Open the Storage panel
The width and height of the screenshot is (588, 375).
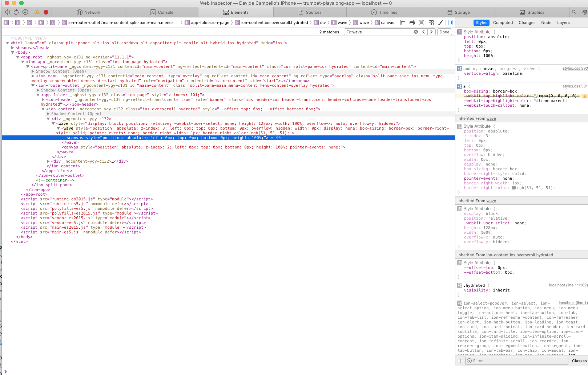pyautogui.click(x=459, y=12)
